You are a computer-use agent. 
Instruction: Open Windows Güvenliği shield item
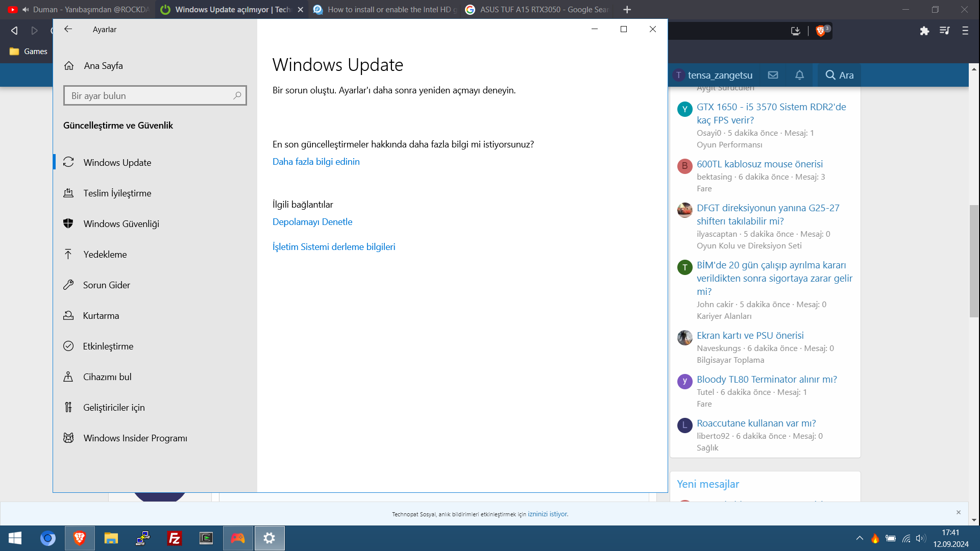(x=121, y=223)
